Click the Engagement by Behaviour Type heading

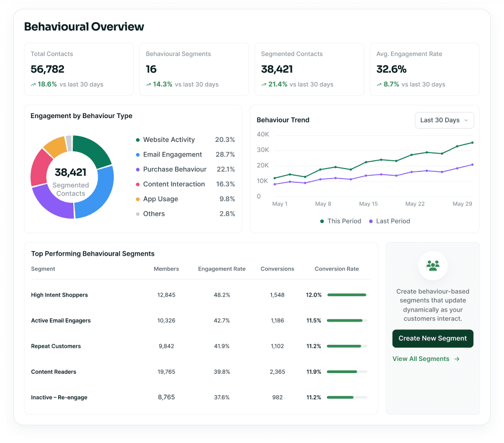coord(82,116)
